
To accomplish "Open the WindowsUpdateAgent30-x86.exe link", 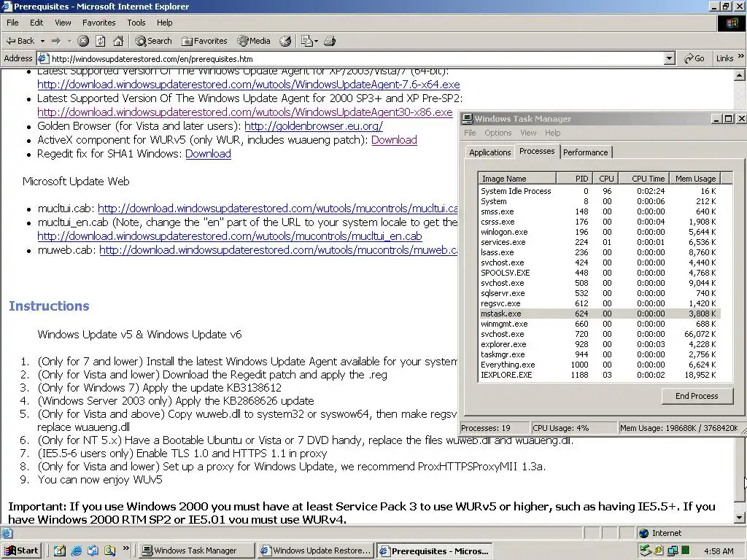I will coord(245,112).
